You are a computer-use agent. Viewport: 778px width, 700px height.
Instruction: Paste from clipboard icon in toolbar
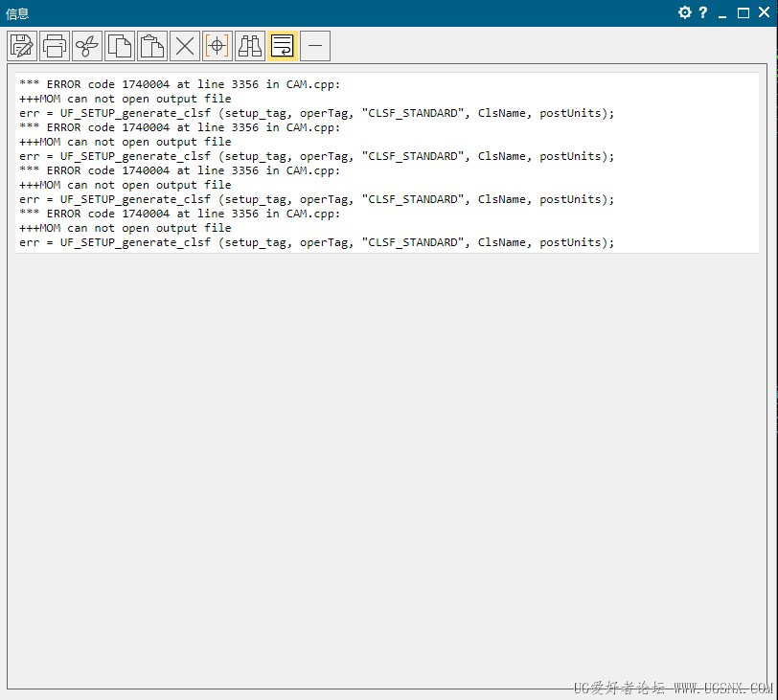click(x=151, y=46)
